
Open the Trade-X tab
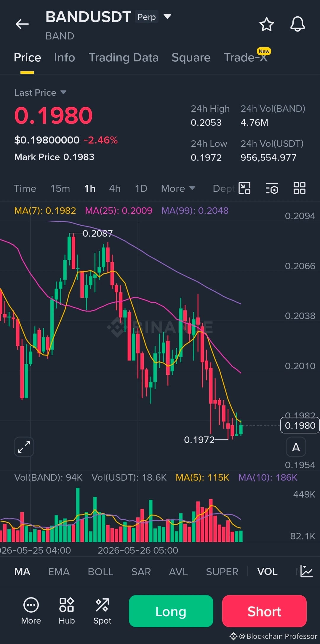coord(246,58)
